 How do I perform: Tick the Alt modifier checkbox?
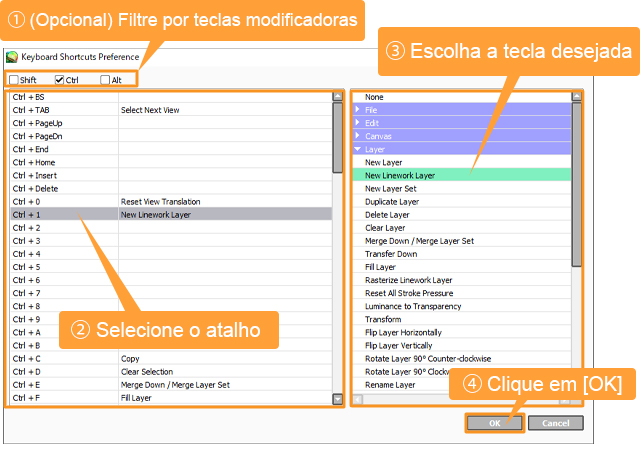(x=105, y=80)
